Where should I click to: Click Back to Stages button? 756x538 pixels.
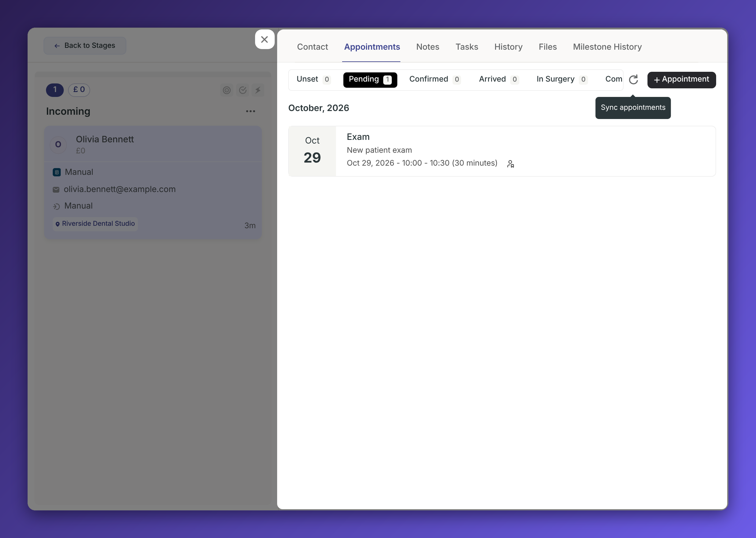(85, 46)
